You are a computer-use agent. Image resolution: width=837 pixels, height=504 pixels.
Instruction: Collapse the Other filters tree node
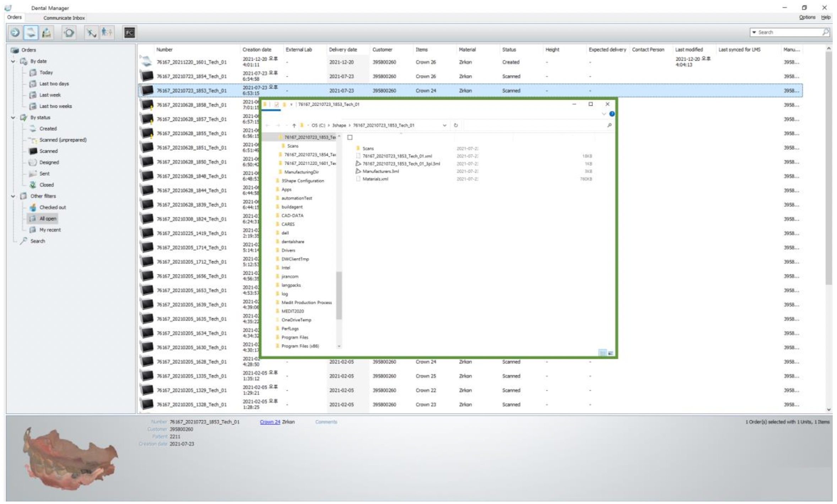coord(13,196)
